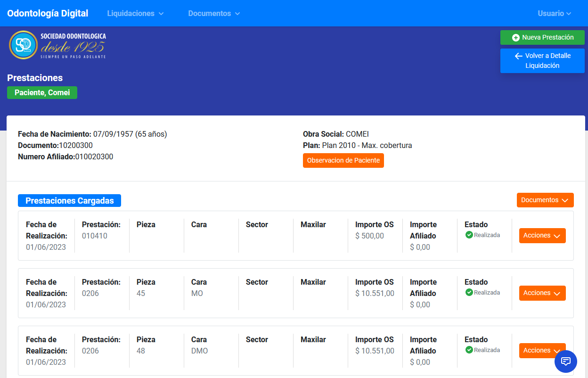Click Realizada check icon for prestación 010410
Viewport: 588px width, 378px height.
[469, 235]
